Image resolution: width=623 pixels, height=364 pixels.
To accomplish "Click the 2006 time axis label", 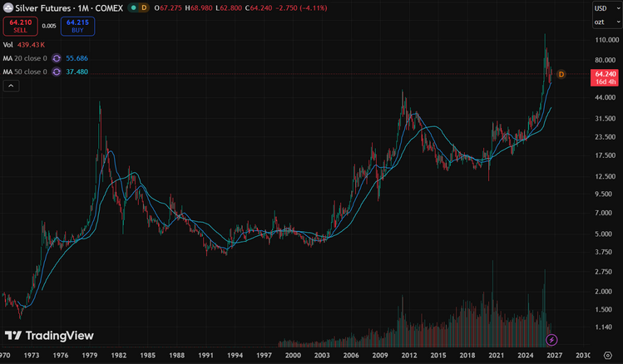I will coord(351,356).
